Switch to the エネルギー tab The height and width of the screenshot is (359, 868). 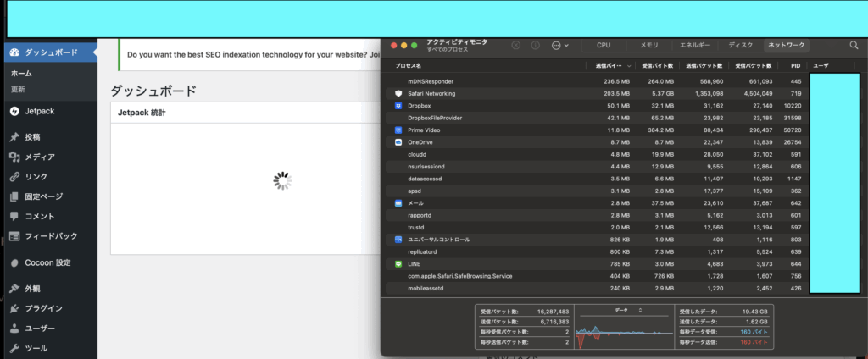click(x=695, y=46)
